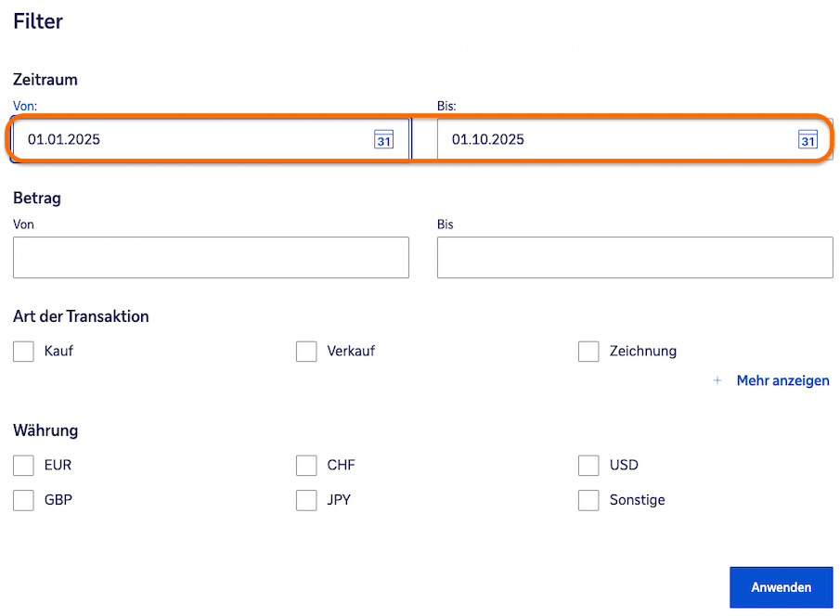Open the Bis date calendar picker
840x616 pixels.
coord(808,140)
